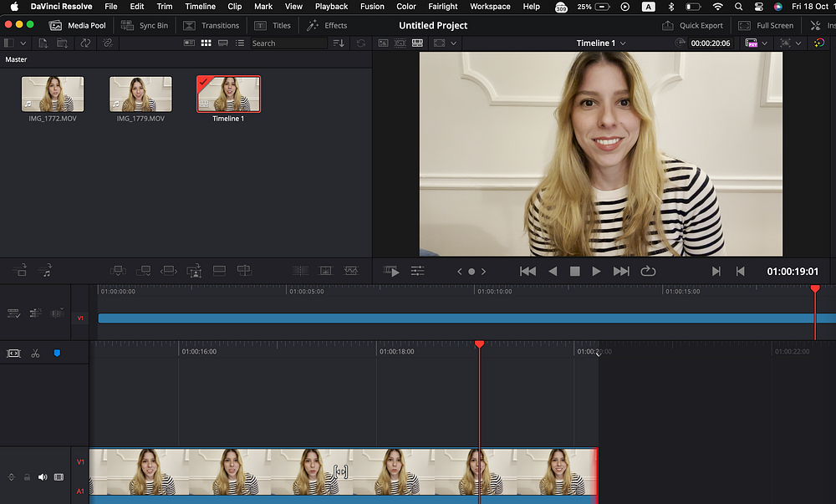836x504 pixels.
Task: Expand the Timeline 1 name dropdown
Action: 622,43
